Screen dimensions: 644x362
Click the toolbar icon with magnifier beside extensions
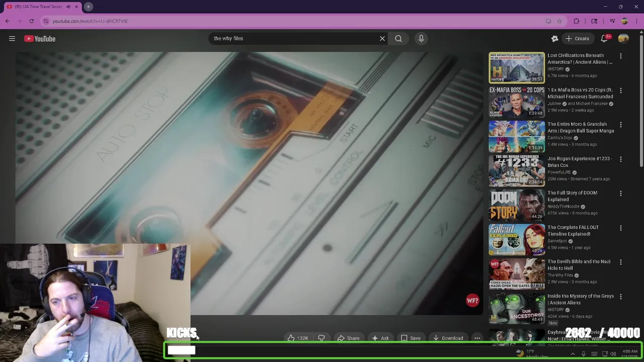[x=594, y=21]
